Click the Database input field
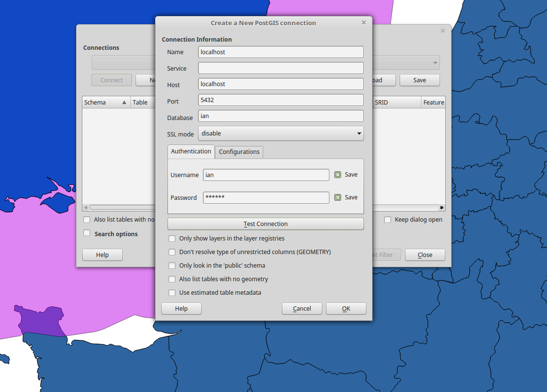Screen dimensions: 547x392 click(281, 116)
